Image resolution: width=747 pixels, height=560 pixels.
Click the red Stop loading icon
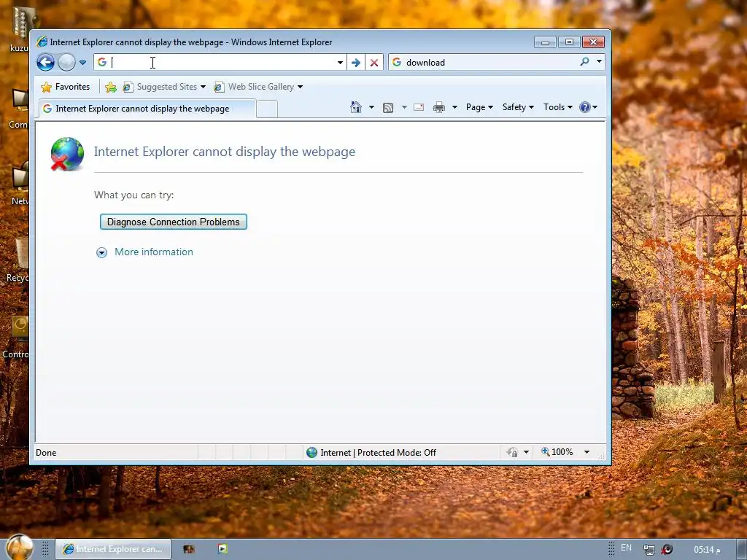pos(374,63)
